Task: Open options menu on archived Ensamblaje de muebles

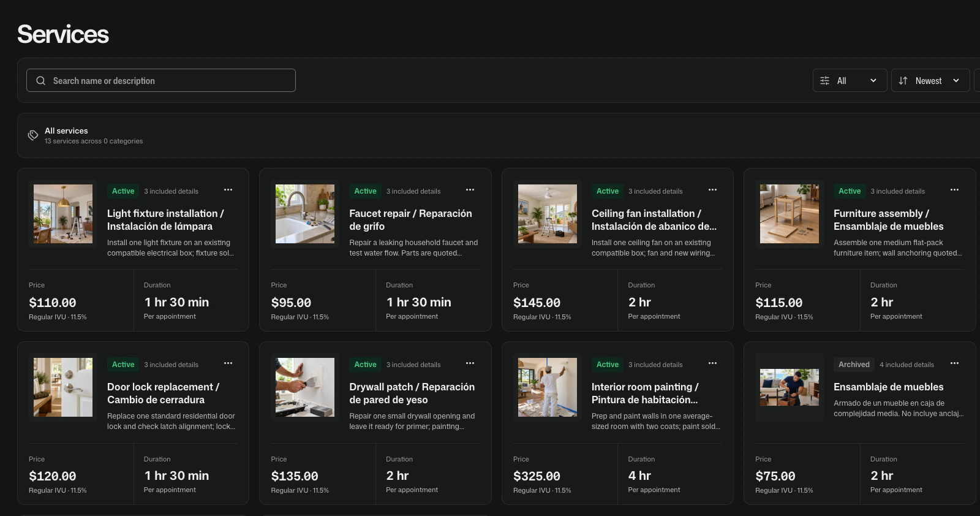Action: tap(954, 363)
